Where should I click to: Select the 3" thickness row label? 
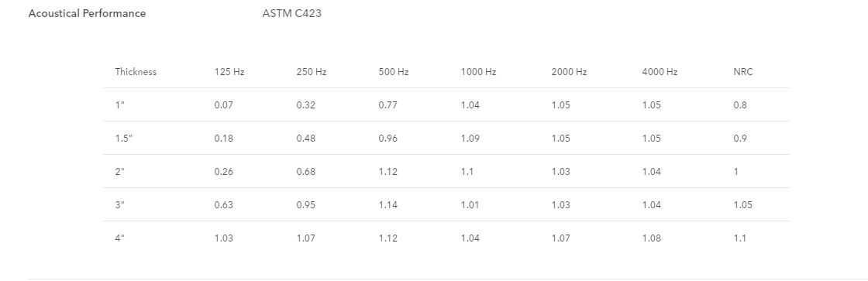coord(119,204)
